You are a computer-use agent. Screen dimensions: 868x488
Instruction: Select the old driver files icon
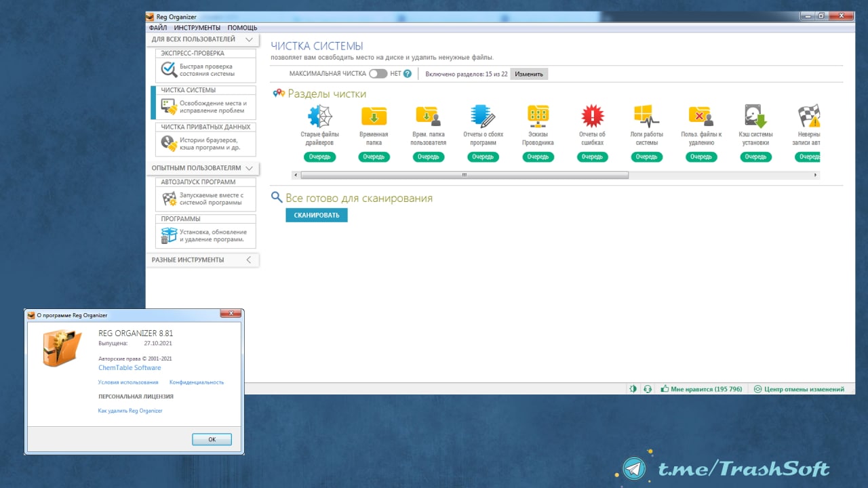click(319, 117)
